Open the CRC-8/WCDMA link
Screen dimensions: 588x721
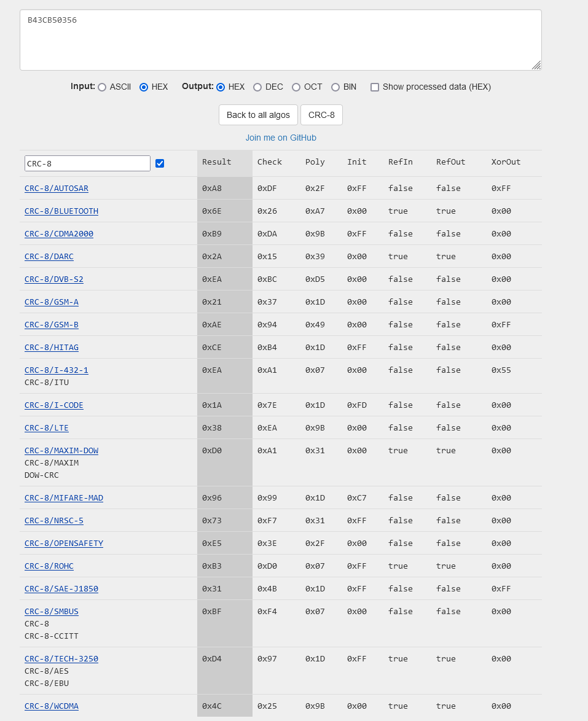(x=52, y=706)
